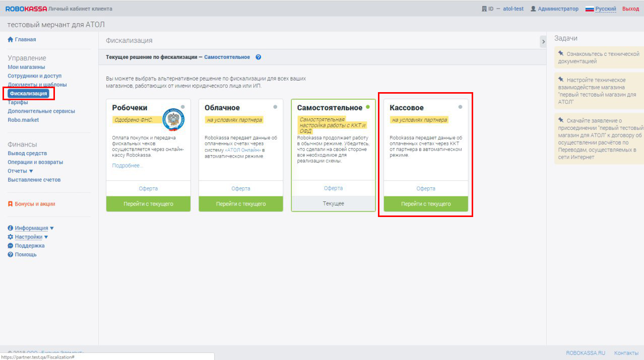Screen dimensions: 644x360
Task: Click Перейти с текущего under Облачное
Action: [241, 204]
